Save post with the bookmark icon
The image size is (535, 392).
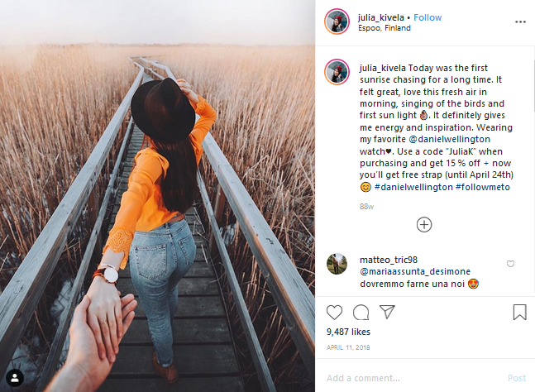coord(519,312)
